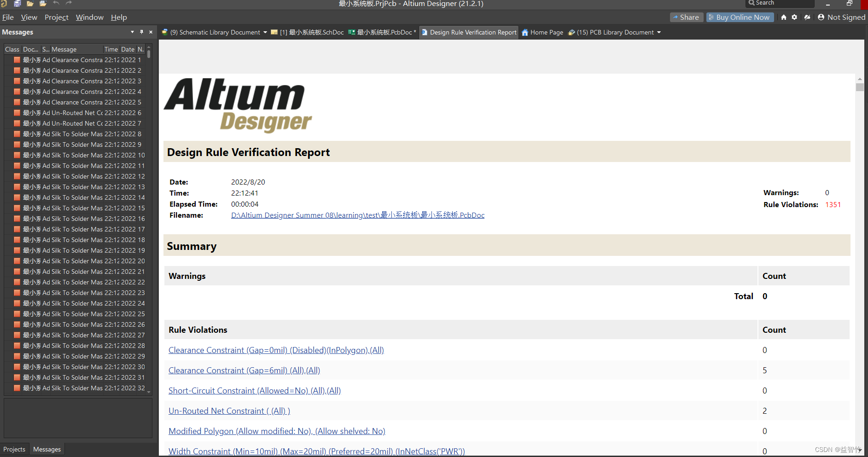Sort messages by the Message column header
This screenshot has width=868, height=457.
tap(76, 49)
